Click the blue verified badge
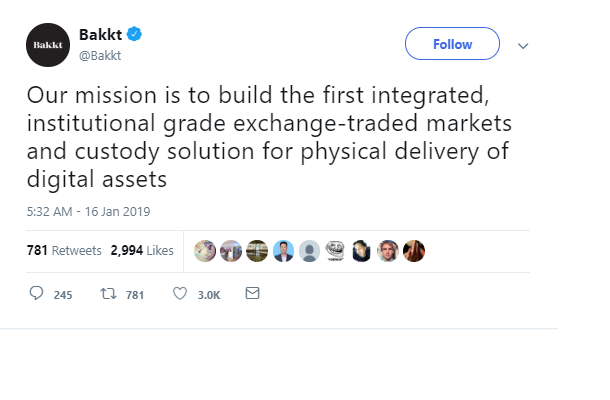Screen dimensions: 610x400 134,35
